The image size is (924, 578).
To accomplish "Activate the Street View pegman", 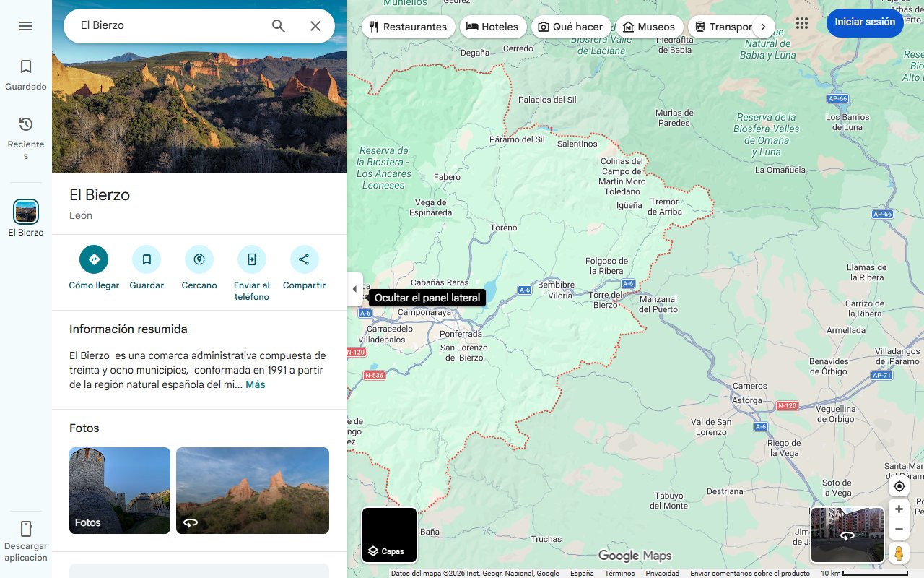I will click(x=898, y=552).
